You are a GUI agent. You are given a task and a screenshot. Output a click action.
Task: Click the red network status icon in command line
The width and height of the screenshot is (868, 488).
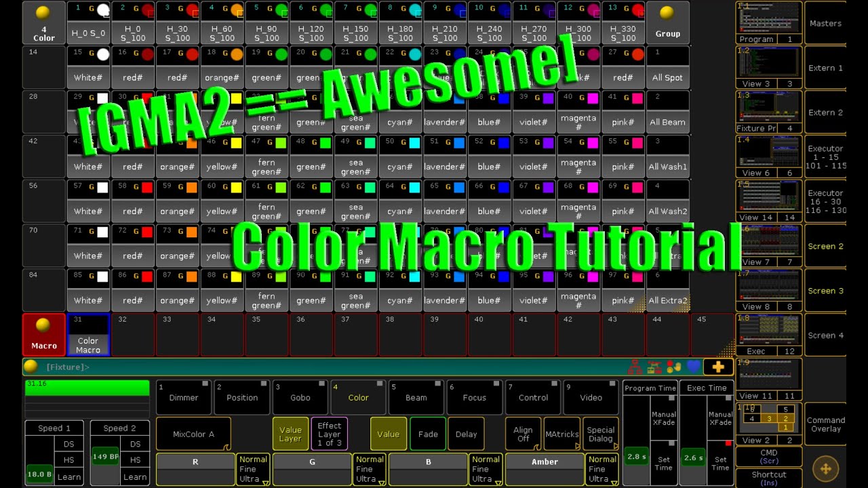pos(635,367)
